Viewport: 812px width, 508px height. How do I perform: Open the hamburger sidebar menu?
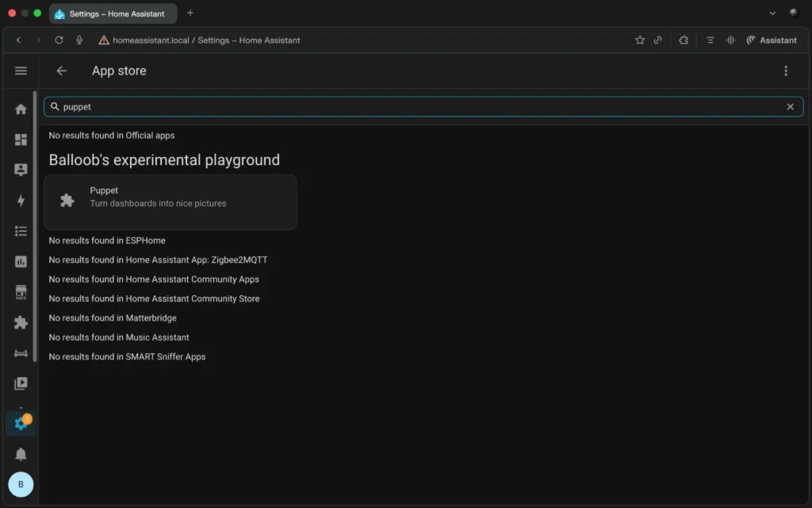click(21, 71)
